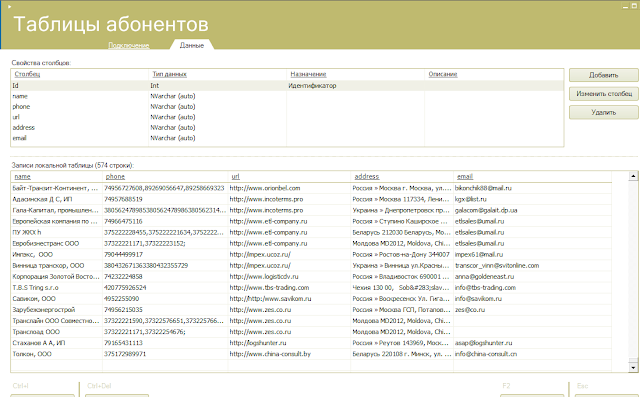The width and height of the screenshot is (640, 397).
Task: Select the Транслайн ООО record
Action: pyautogui.click(x=311, y=321)
